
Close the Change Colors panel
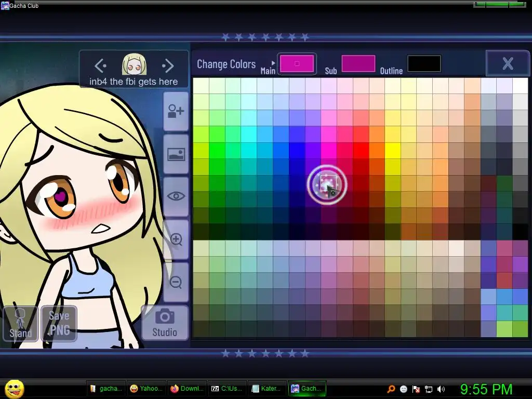click(x=508, y=63)
